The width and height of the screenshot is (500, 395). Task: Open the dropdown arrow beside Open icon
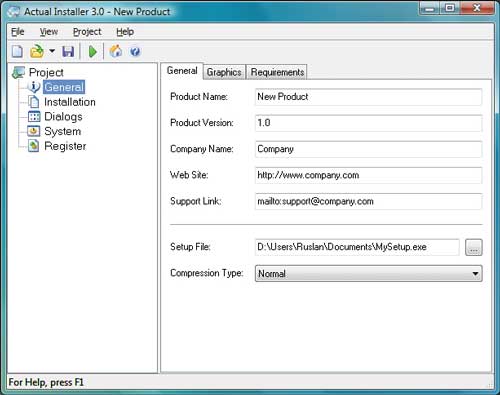pos(52,51)
